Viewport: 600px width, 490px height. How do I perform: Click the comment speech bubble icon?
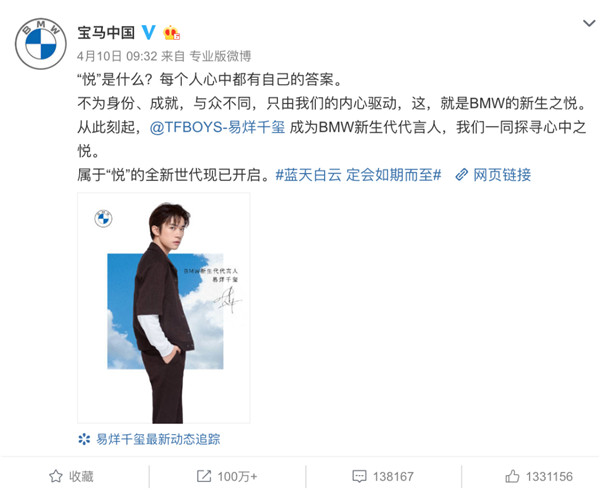[359, 476]
